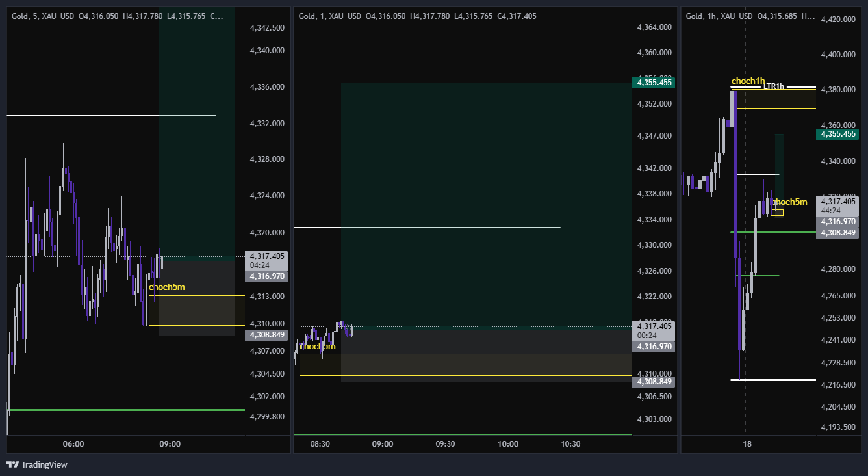Click the 10:00 time label in the 1-minute chart
The height and width of the screenshot is (476, 868).
pyautogui.click(x=508, y=444)
